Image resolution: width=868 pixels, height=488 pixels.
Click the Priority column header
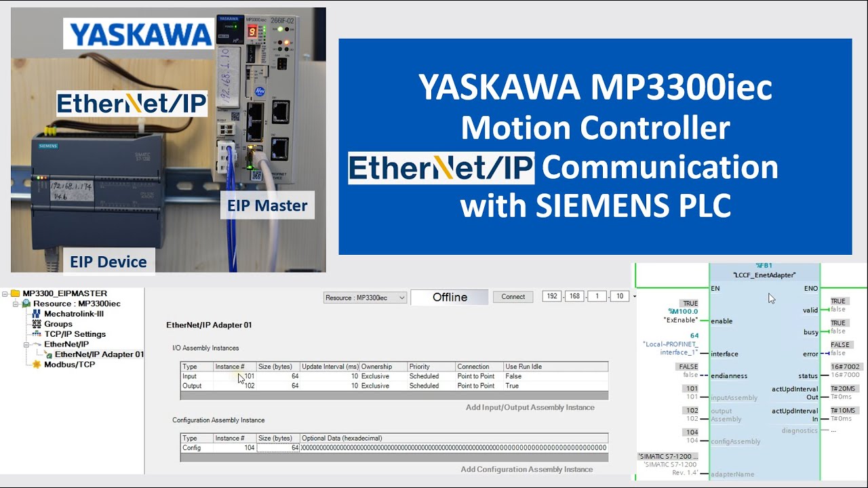431,367
